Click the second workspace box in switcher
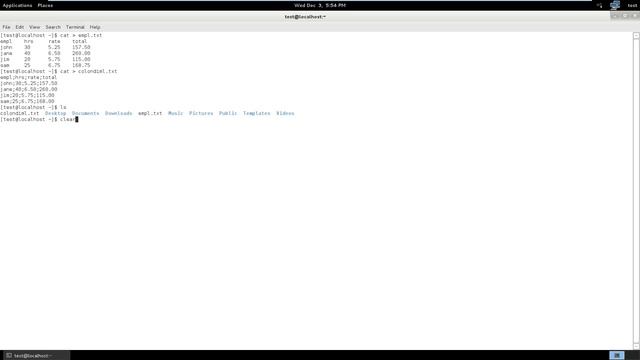 coord(632,356)
